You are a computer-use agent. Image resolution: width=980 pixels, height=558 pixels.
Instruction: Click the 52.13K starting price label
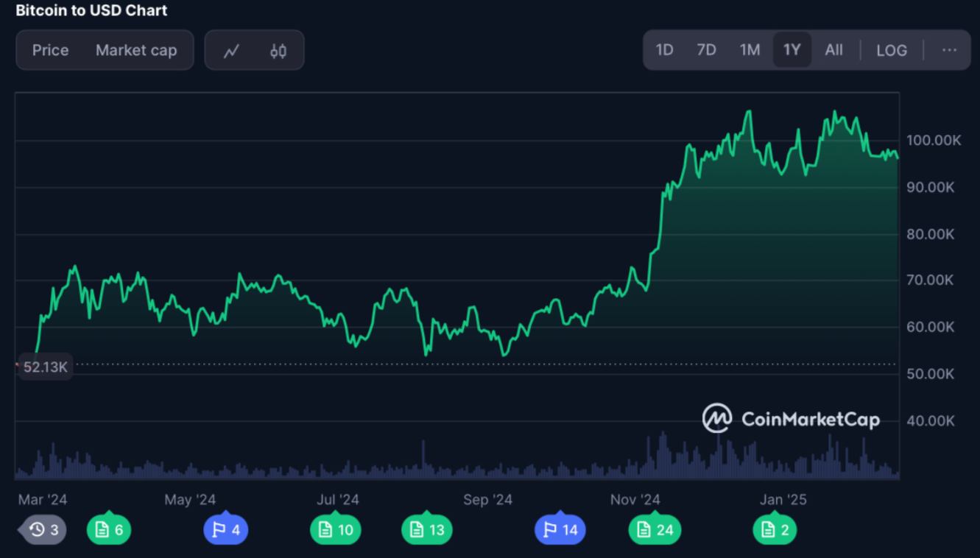coord(45,367)
